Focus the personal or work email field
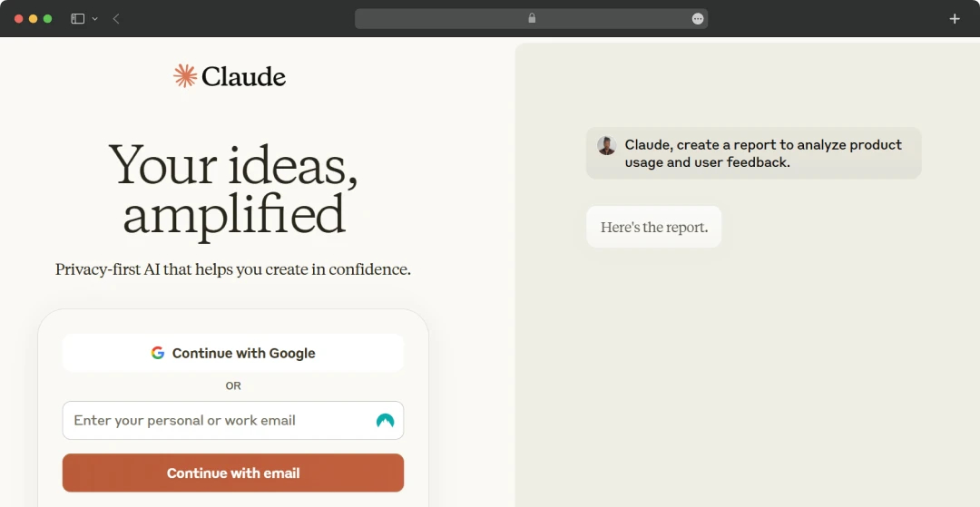The width and height of the screenshot is (980, 507). [x=233, y=420]
